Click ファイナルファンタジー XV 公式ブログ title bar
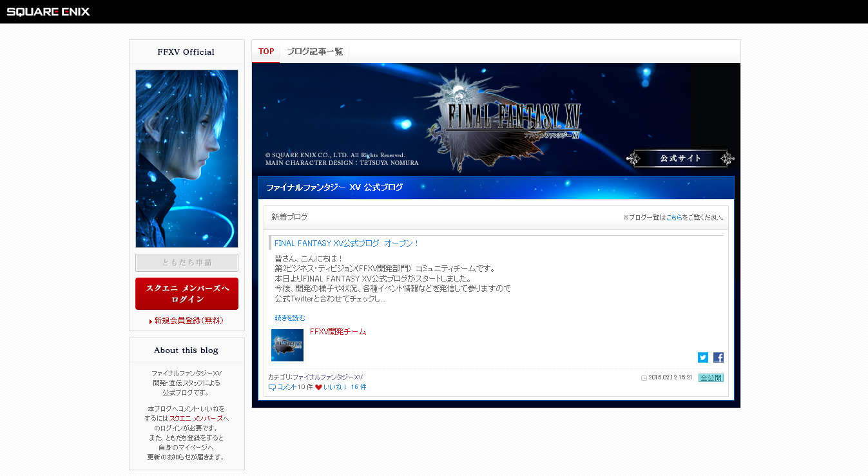The width and height of the screenshot is (868, 476). pyautogui.click(x=496, y=187)
